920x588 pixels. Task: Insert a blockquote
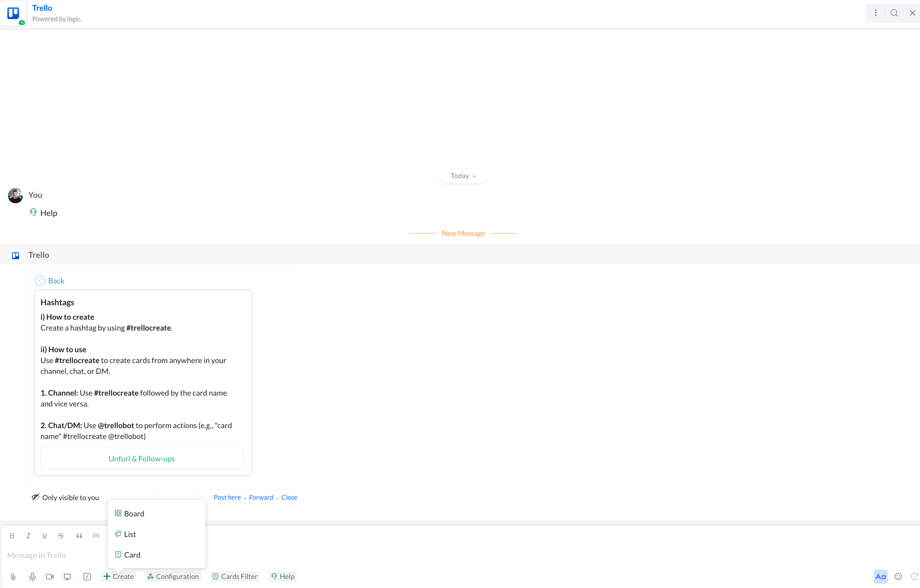(x=79, y=536)
